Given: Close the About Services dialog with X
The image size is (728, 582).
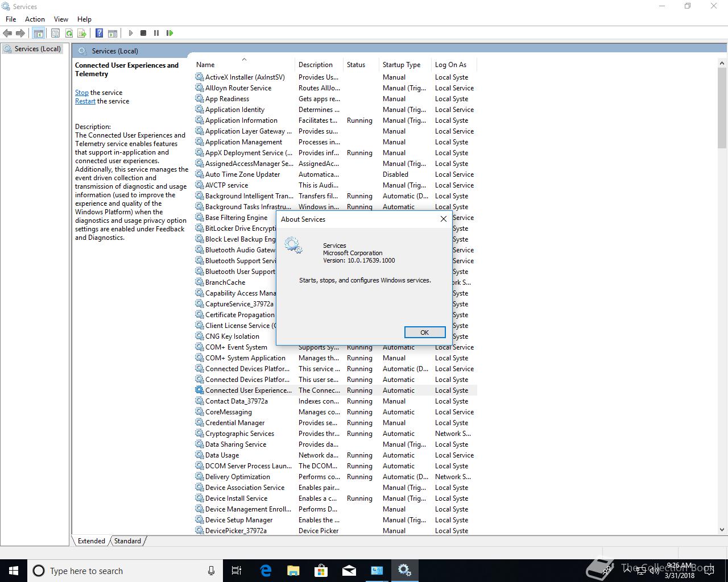Looking at the screenshot, I should click(444, 219).
